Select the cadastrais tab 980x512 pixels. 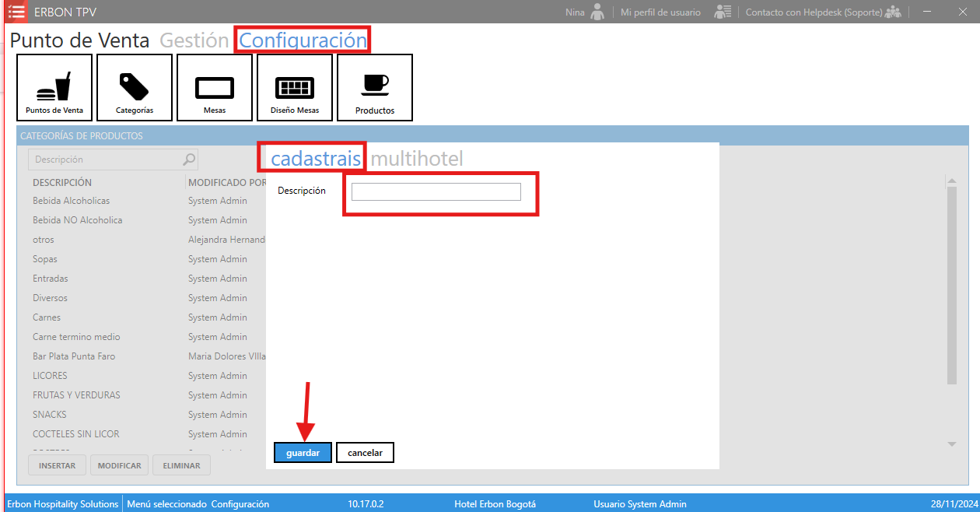tap(316, 159)
